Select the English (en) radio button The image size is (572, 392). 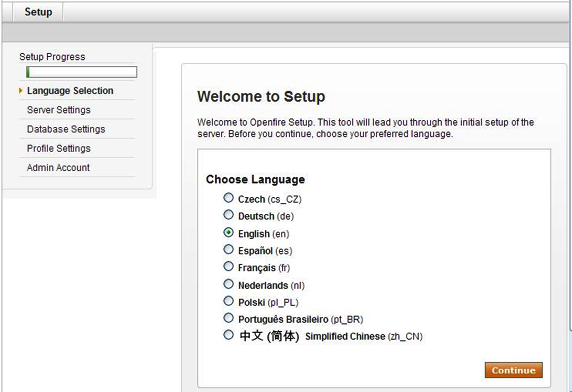point(228,232)
